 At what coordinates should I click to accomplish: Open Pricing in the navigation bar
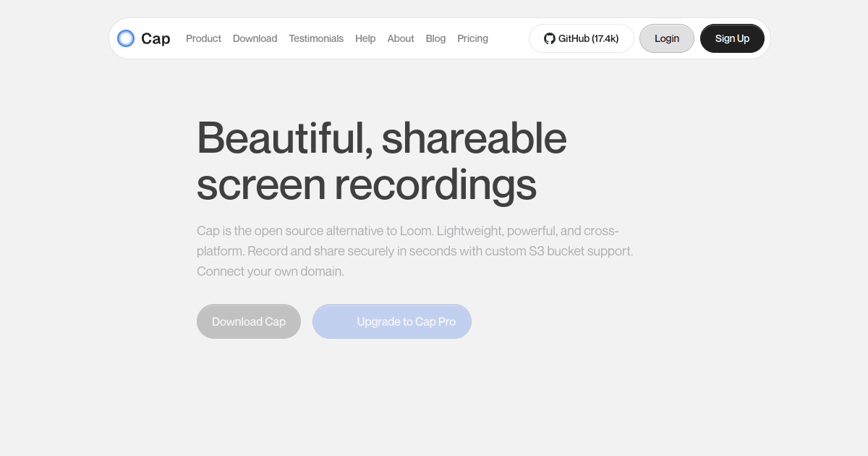tap(472, 38)
